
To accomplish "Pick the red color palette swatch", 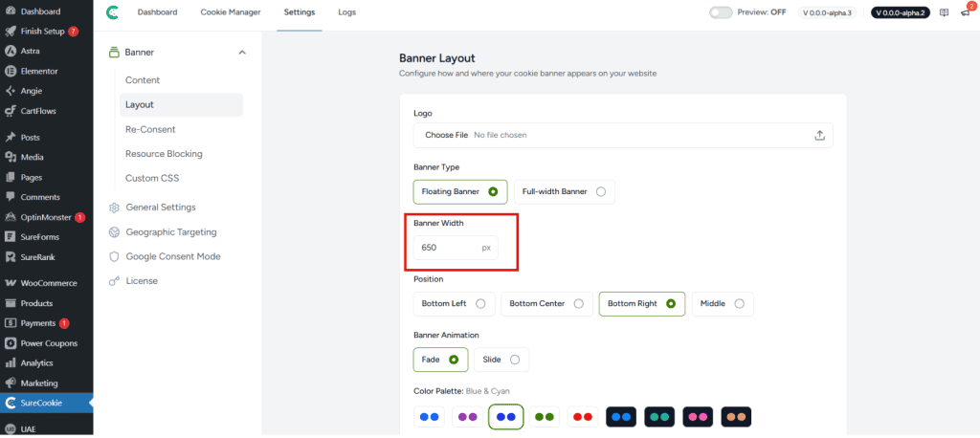I will 583,417.
